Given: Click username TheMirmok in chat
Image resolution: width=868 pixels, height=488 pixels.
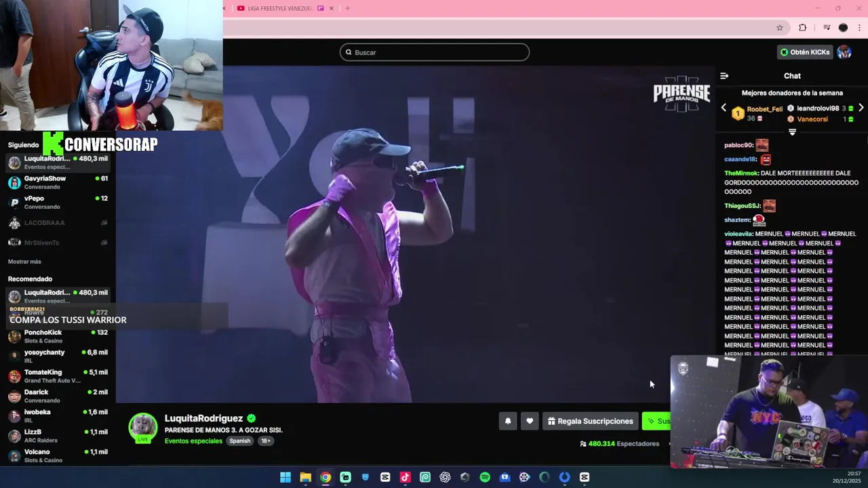Looking at the screenshot, I should click(x=741, y=174).
